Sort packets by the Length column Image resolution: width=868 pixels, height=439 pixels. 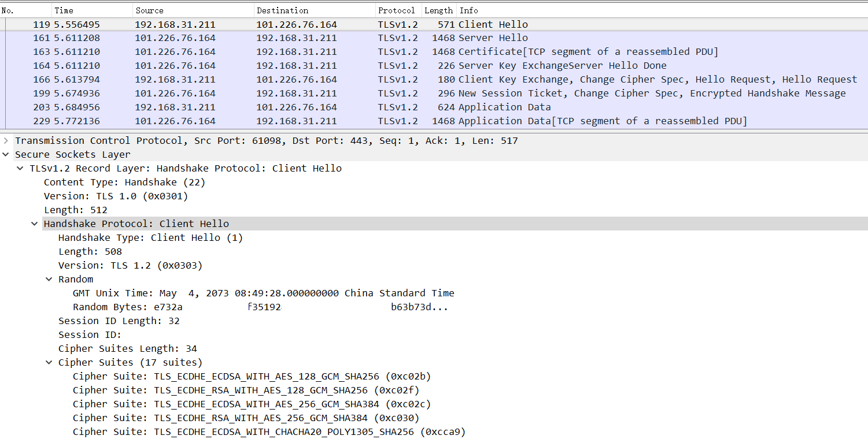[x=438, y=10]
